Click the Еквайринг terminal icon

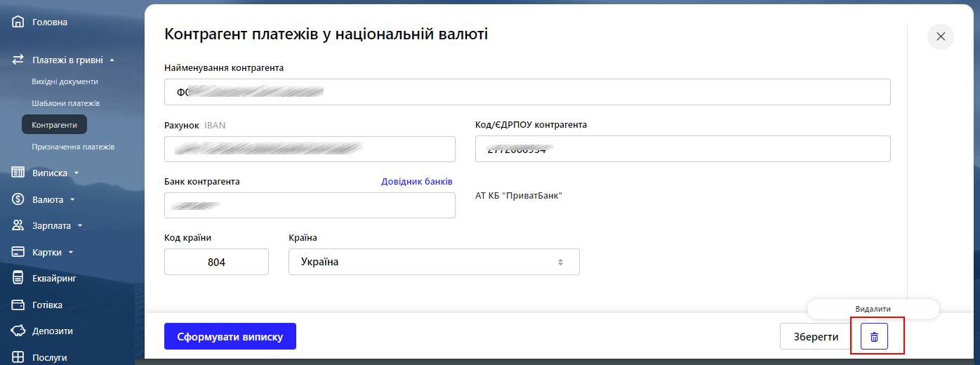coord(18,278)
